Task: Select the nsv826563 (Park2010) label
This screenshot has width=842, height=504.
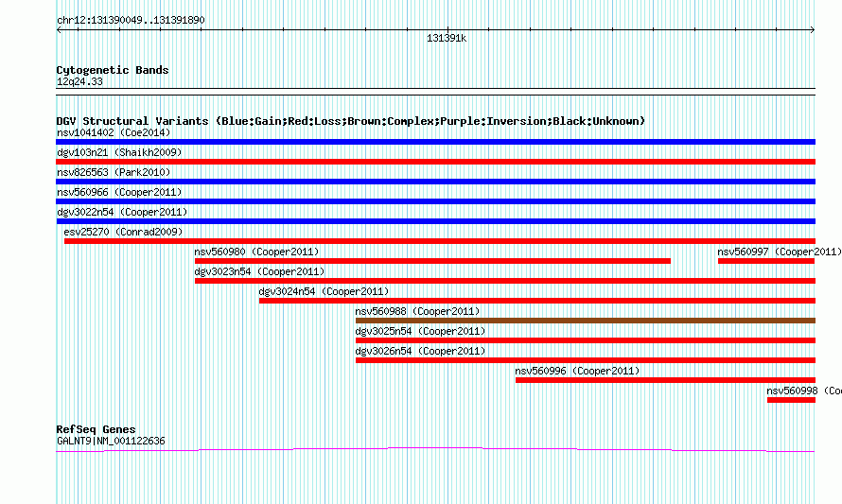Action: (114, 172)
